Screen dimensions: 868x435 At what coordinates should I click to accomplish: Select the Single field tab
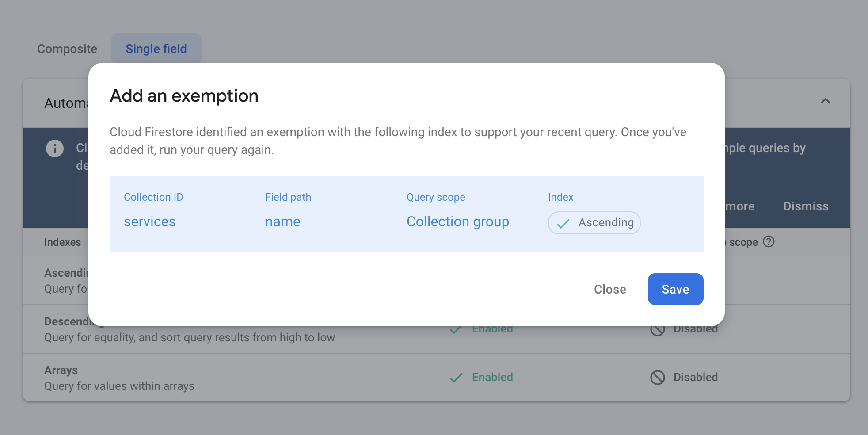pyautogui.click(x=156, y=49)
